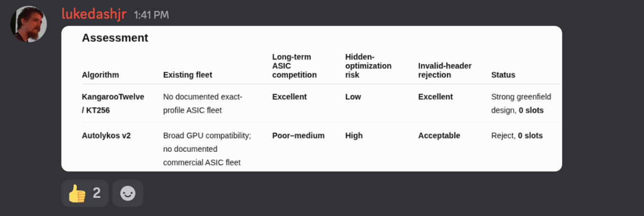Click the Invalid-header rejection header
Image resolution: width=644 pixels, height=216 pixels.
[445, 70]
